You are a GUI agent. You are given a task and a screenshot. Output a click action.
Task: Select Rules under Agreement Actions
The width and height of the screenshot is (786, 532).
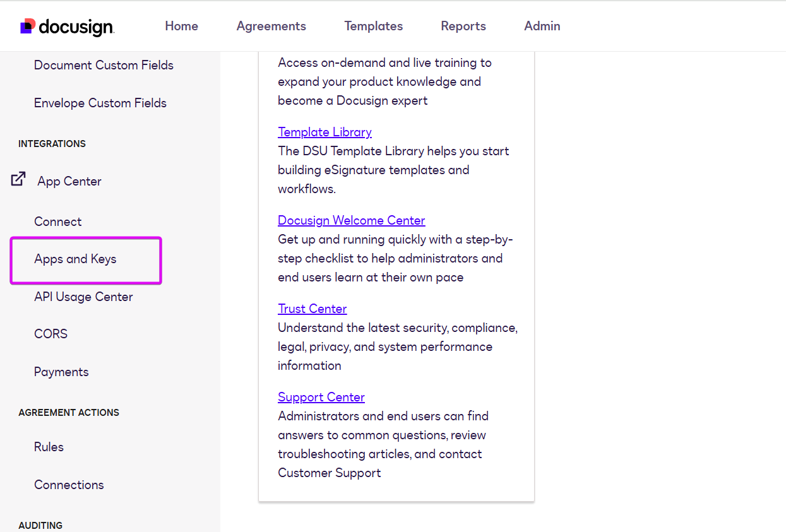[x=49, y=447]
